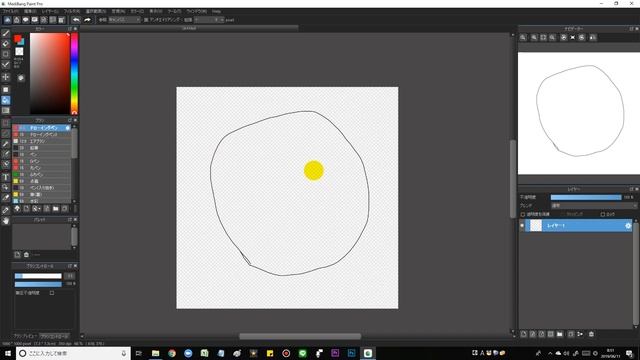The image size is (640, 360).
Task: Open the add-brush dropdown icon in the brush panel
Action: coord(36,209)
